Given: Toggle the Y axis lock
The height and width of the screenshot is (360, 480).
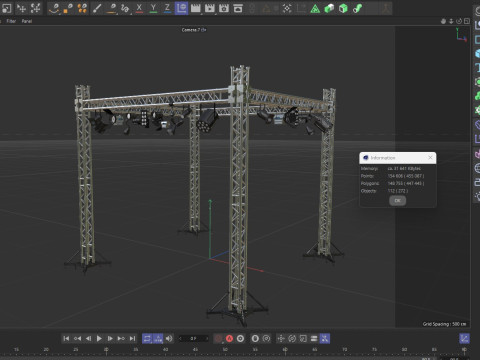Looking at the screenshot, I should coord(153,8).
